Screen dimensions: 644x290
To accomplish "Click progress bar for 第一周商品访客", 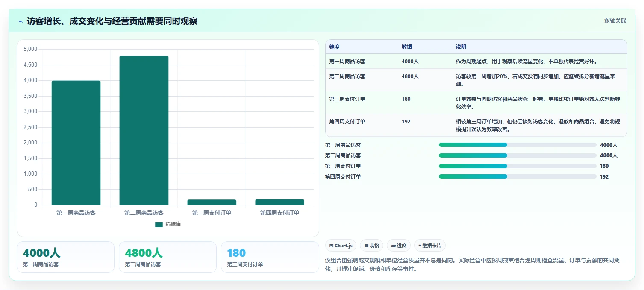I will click(518, 145).
